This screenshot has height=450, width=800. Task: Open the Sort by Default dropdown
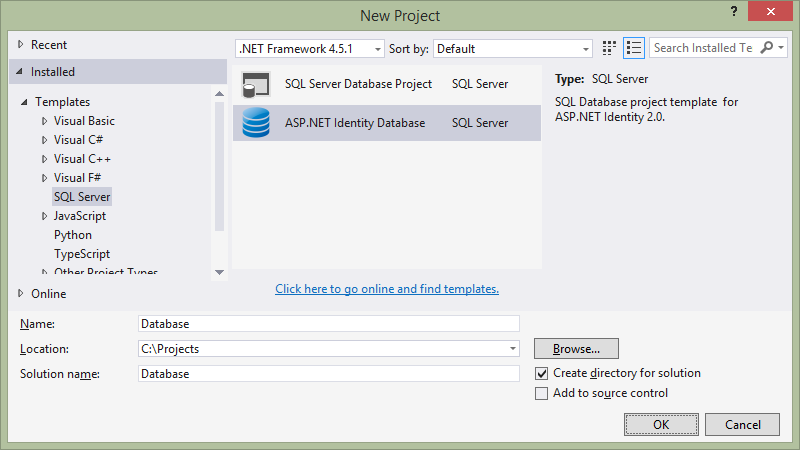pyautogui.click(x=513, y=49)
